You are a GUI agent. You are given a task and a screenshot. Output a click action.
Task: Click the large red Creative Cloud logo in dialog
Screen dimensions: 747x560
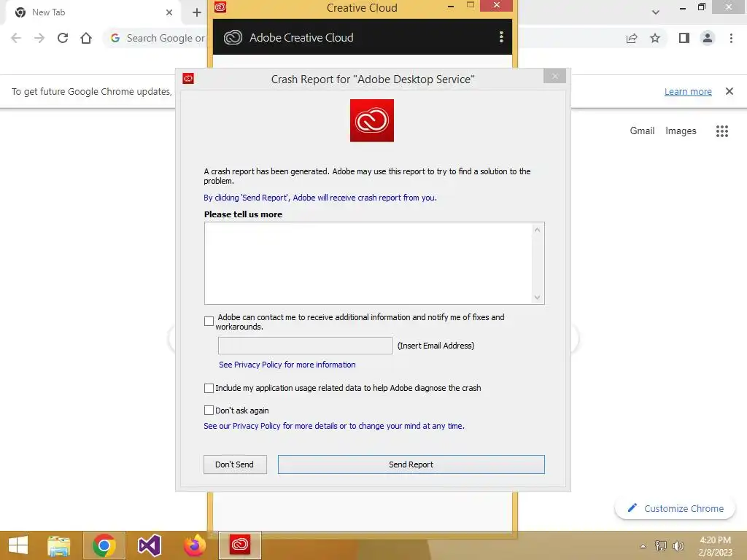371,120
